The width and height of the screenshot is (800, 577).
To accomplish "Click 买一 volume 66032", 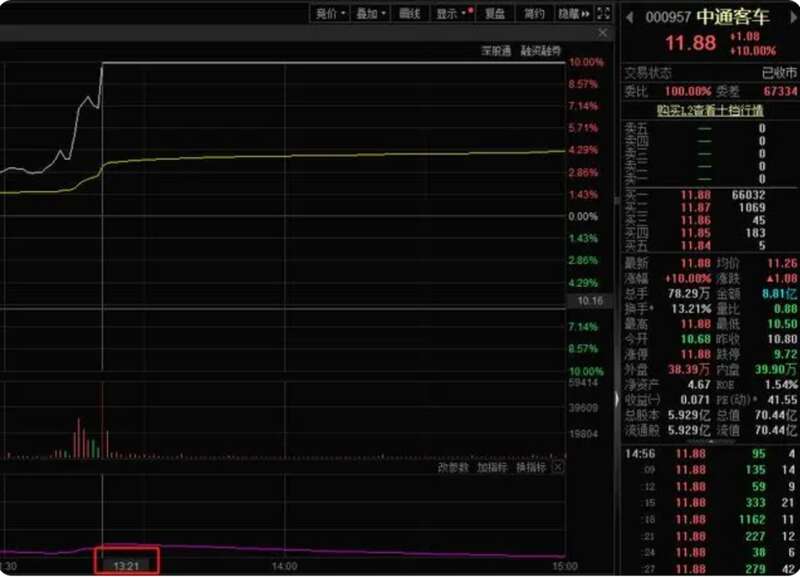I will 748,195.
